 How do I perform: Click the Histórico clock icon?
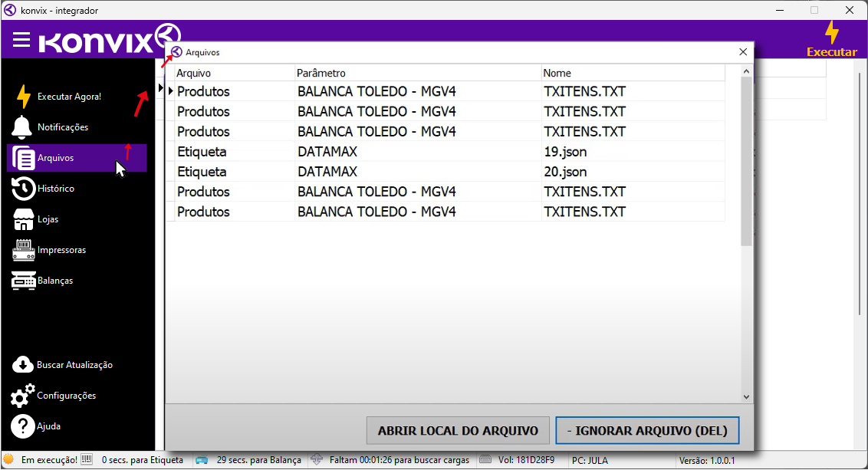click(23, 189)
